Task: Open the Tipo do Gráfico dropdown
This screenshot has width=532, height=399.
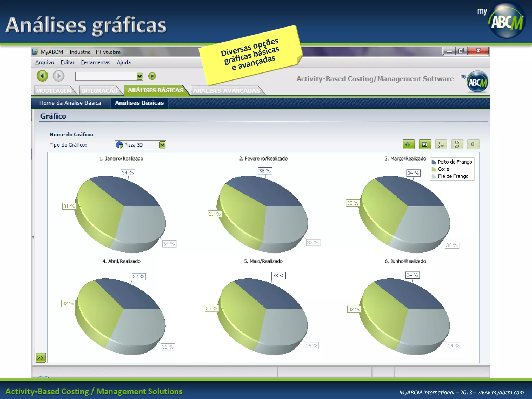Action: click(162, 145)
